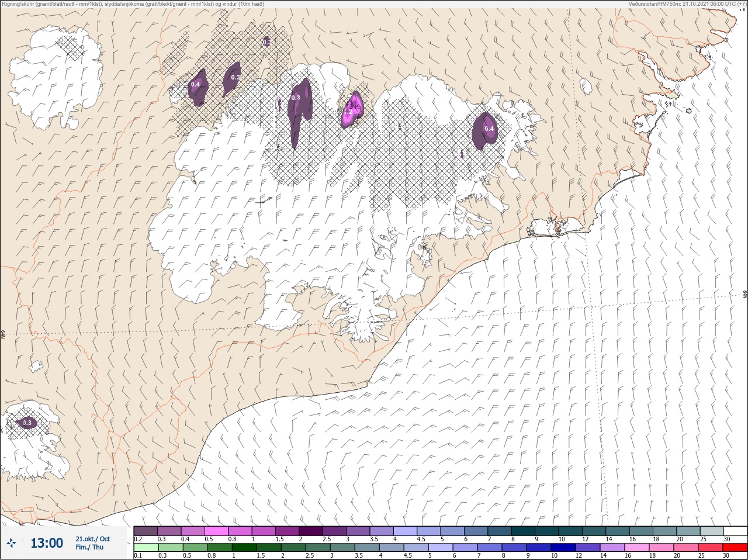
Task: Click the 0.3 label on the southwest glacier patch
Action: pyautogui.click(x=27, y=423)
